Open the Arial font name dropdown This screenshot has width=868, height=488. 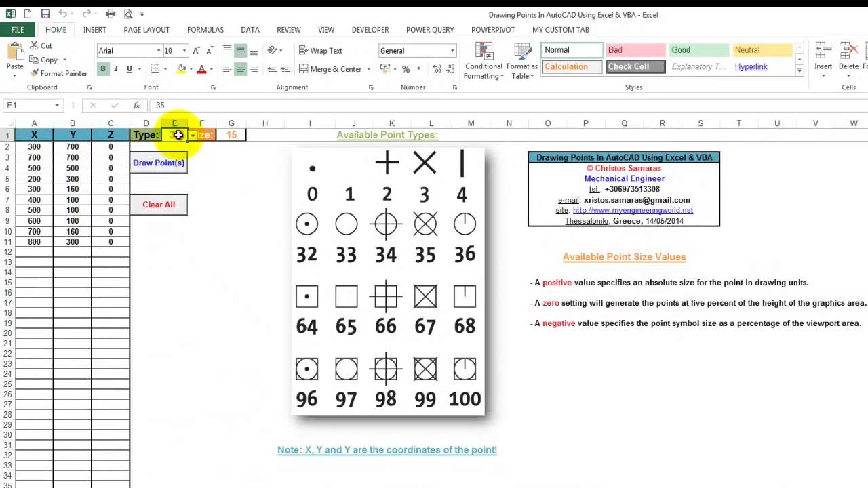coord(159,51)
